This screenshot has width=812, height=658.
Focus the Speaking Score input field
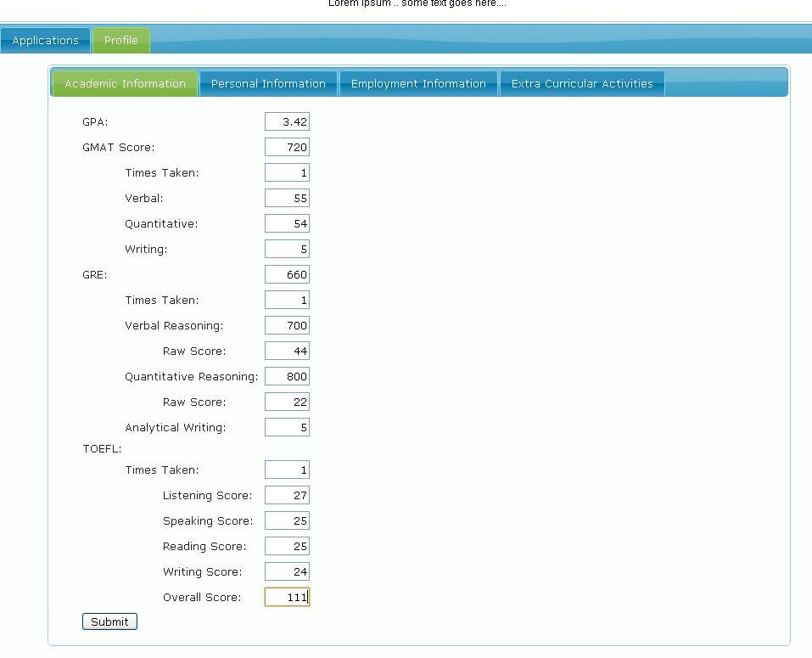[287, 520]
